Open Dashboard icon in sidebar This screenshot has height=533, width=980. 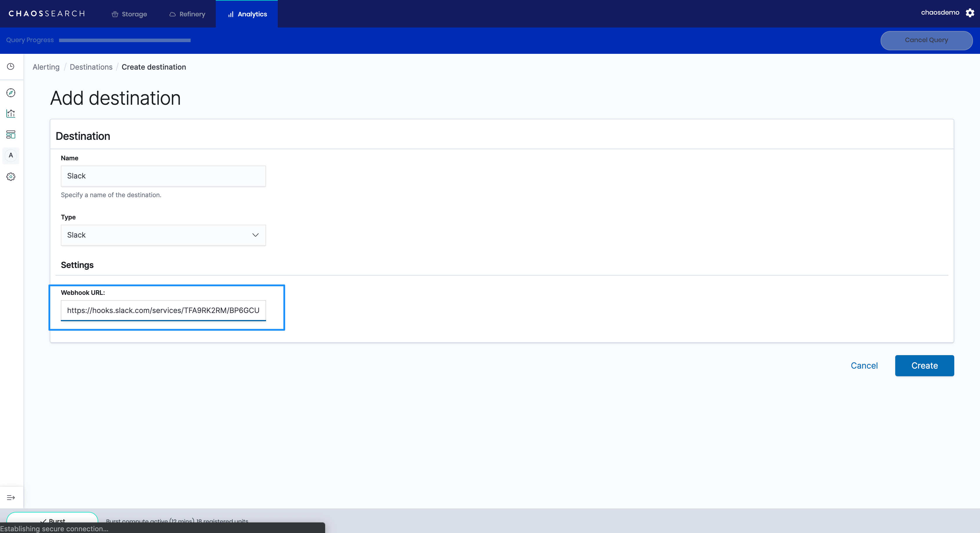click(11, 134)
